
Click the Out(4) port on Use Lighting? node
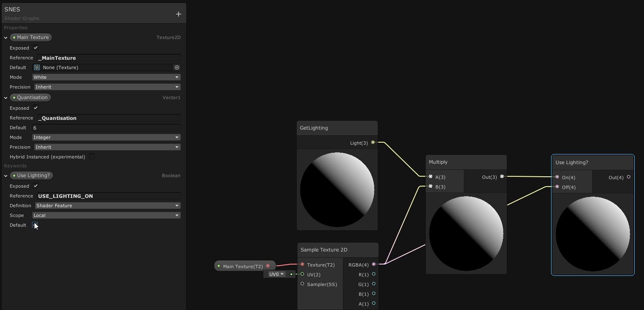coord(629,177)
